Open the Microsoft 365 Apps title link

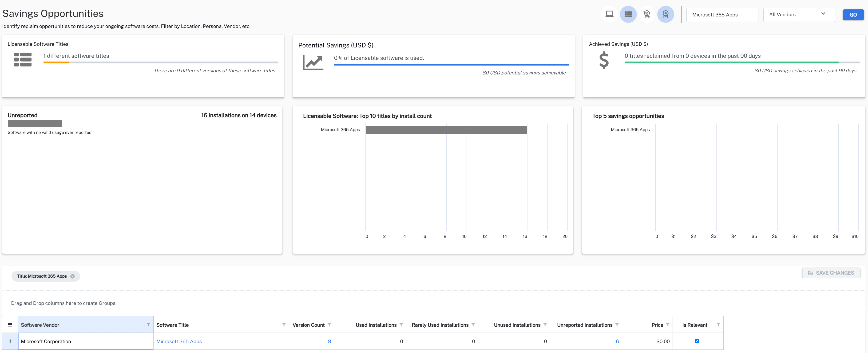tap(179, 341)
